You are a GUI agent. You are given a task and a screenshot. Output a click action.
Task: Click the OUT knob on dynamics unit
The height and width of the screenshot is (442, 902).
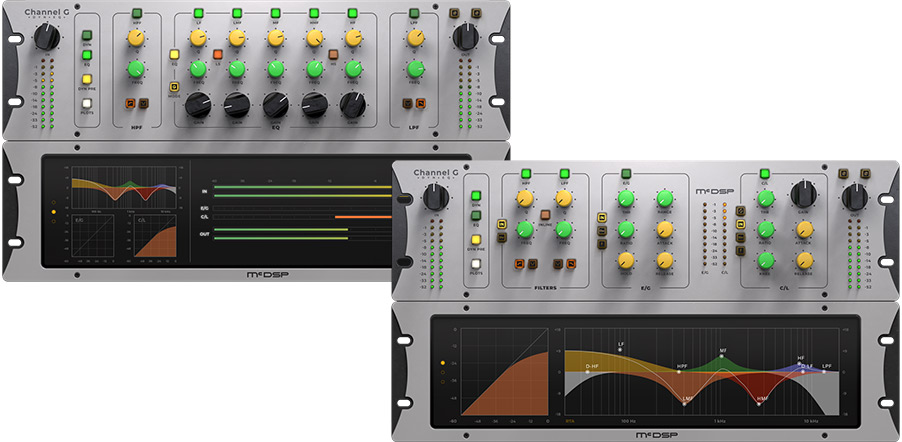pyautogui.click(x=855, y=197)
